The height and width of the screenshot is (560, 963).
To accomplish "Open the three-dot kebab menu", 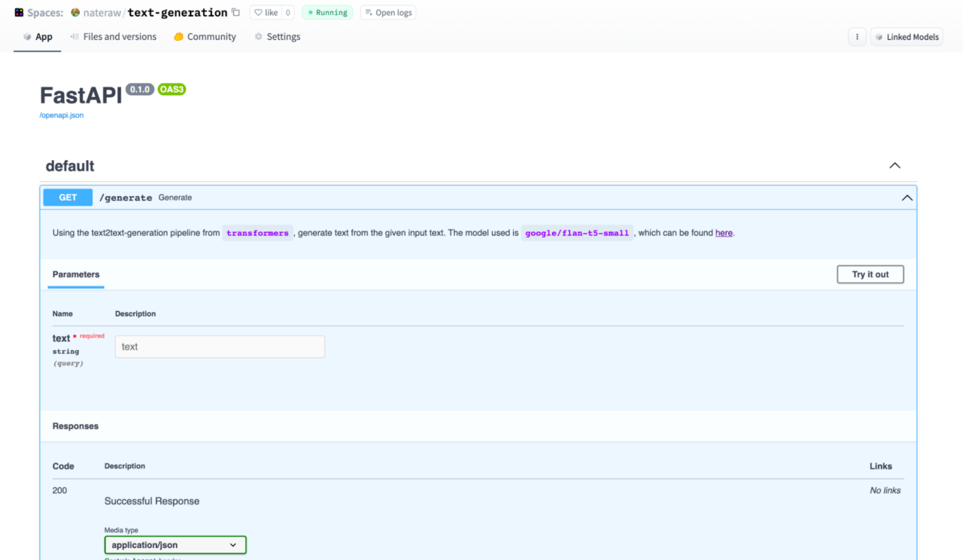I will (x=857, y=36).
